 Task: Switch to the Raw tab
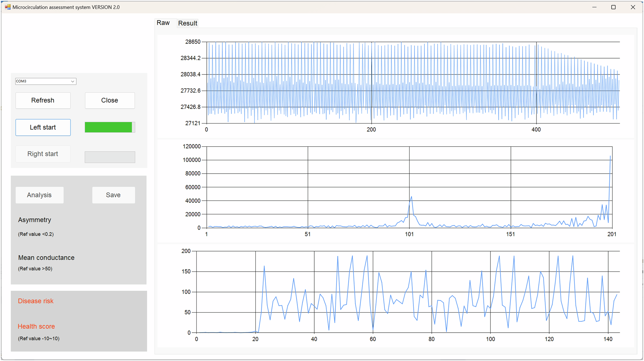point(163,23)
